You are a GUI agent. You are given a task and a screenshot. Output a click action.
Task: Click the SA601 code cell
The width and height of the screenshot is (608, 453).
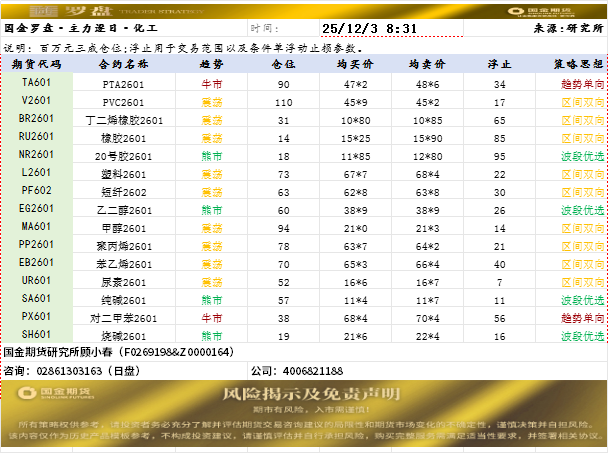pos(36,298)
